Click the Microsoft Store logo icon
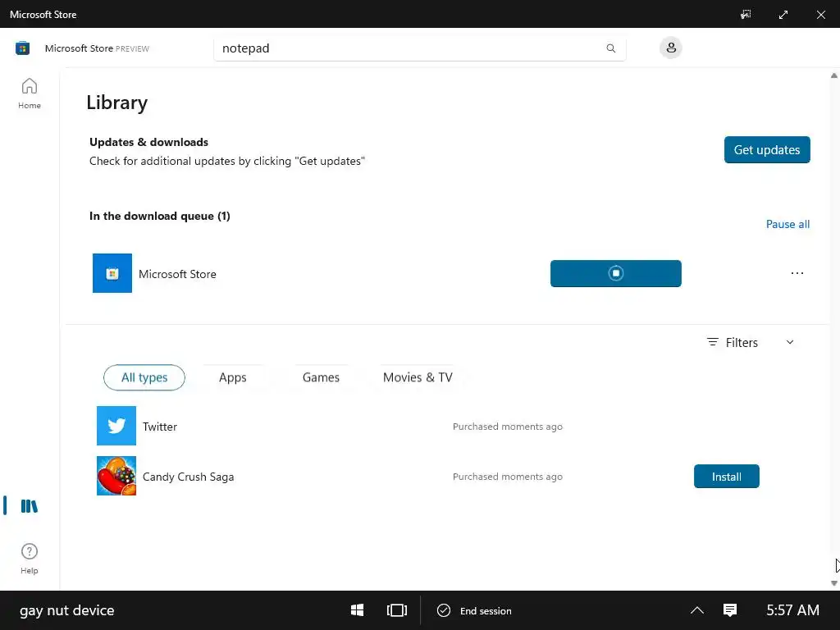 [x=22, y=48]
